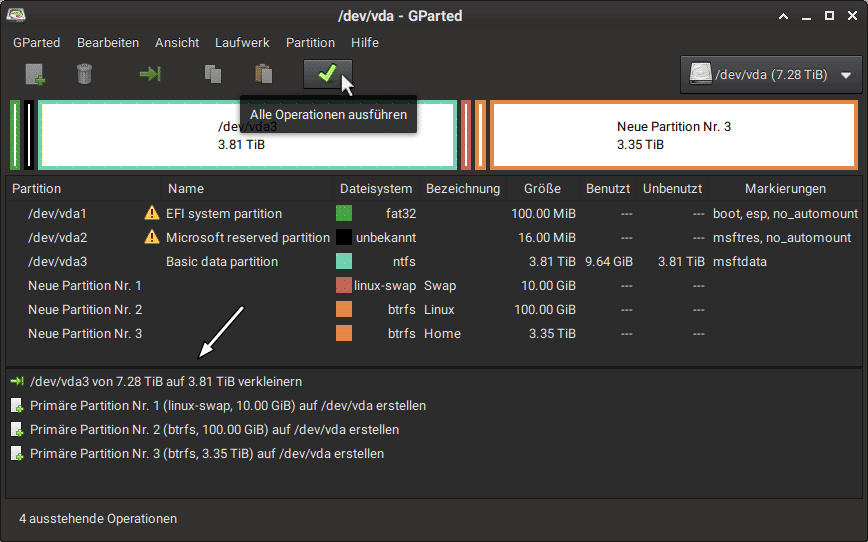868x542 pixels.
Task: Open the Laufwerk menu
Action: (242, 43)
